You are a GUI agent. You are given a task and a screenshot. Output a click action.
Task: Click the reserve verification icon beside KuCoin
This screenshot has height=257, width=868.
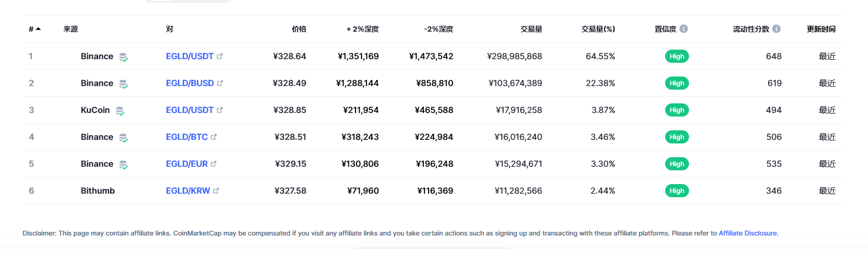click(x=120, y=111)
